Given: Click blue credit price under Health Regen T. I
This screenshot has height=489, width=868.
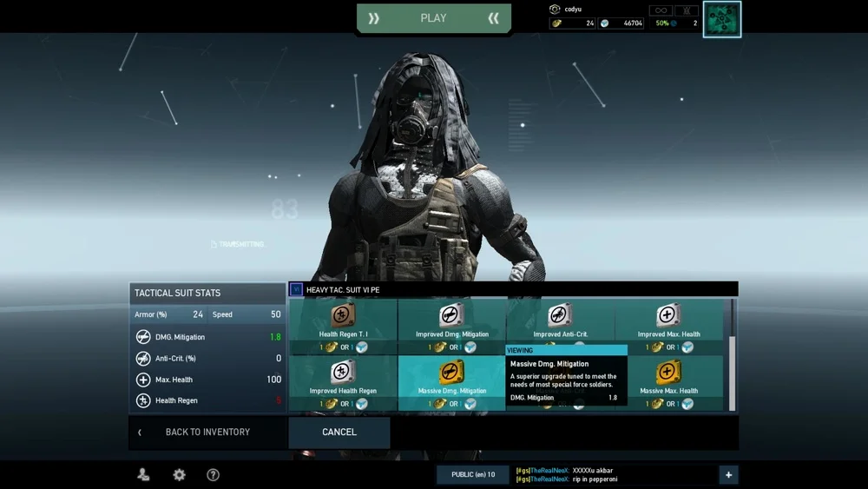Looking at the screenshot, I should point(359,347).
